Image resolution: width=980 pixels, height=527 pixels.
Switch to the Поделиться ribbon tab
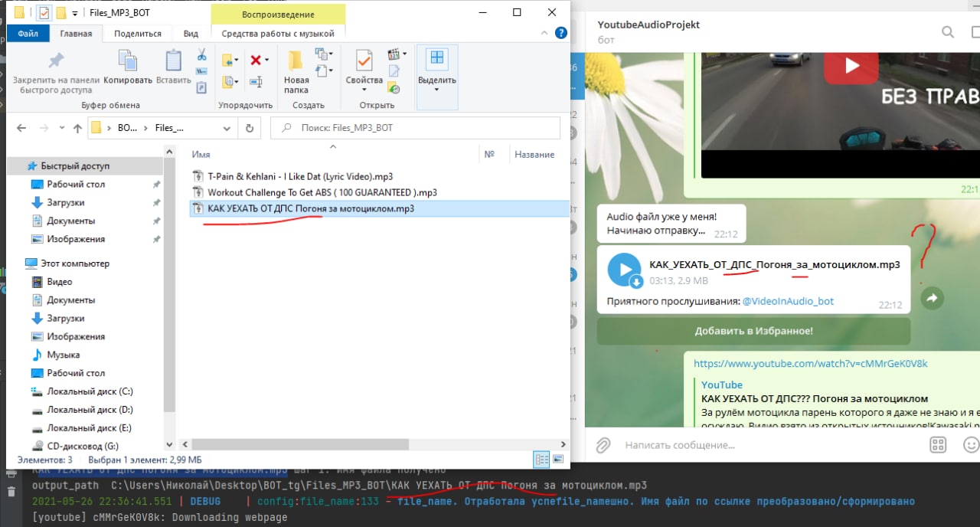click(x=138, y=34)
